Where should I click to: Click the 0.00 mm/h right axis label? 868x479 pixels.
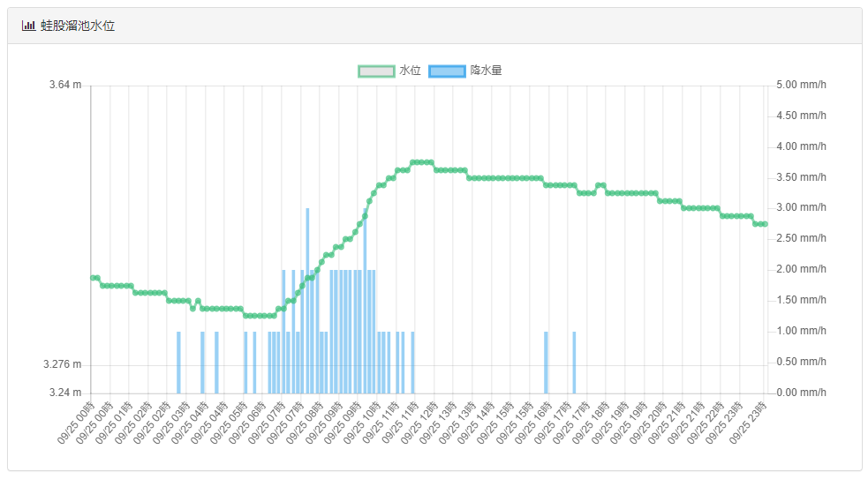point(800,393)
